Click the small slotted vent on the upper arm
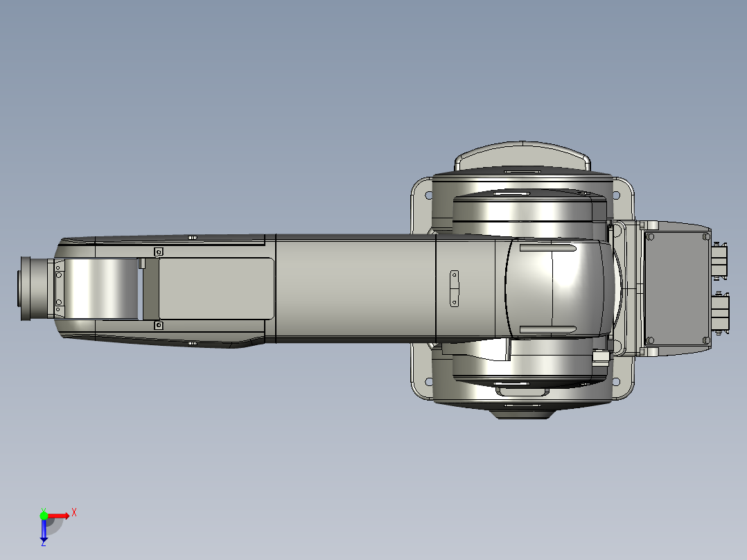747x560 pixels. (454, 287)
